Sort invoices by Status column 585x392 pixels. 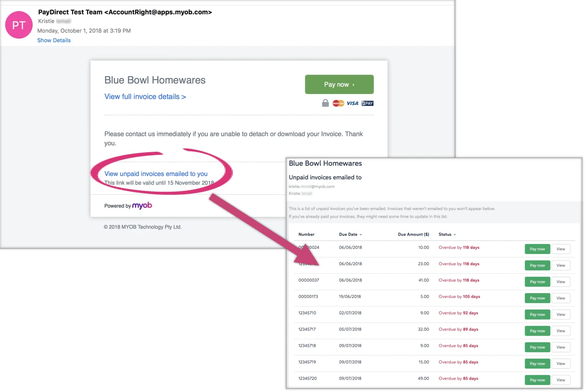447,234
